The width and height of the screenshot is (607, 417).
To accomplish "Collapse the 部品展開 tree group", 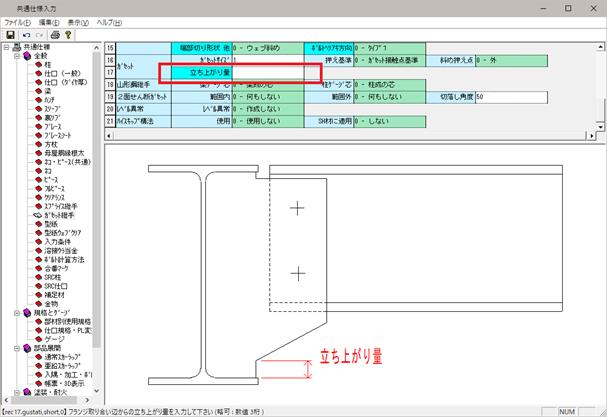I will (17, 348).
